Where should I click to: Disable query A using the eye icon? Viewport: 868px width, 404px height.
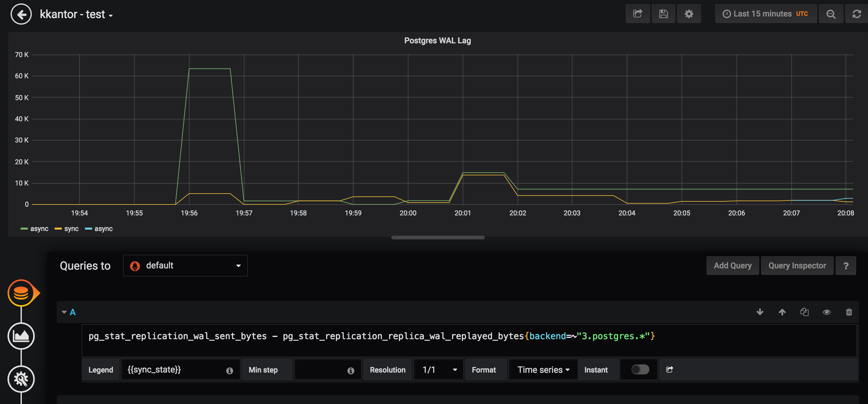coord(827,312)
